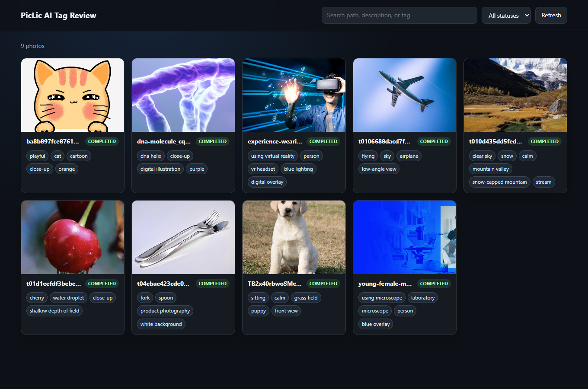The width and height of the screenshot is (588, 389).
Task: Select the 'cartoon' tag
Action: click(x=79, y=156)
